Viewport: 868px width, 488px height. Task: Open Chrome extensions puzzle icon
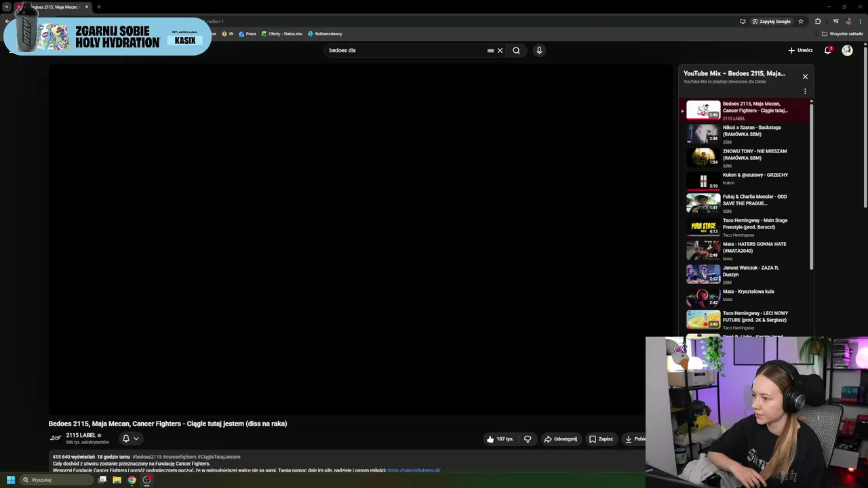(x=818, y=21)
